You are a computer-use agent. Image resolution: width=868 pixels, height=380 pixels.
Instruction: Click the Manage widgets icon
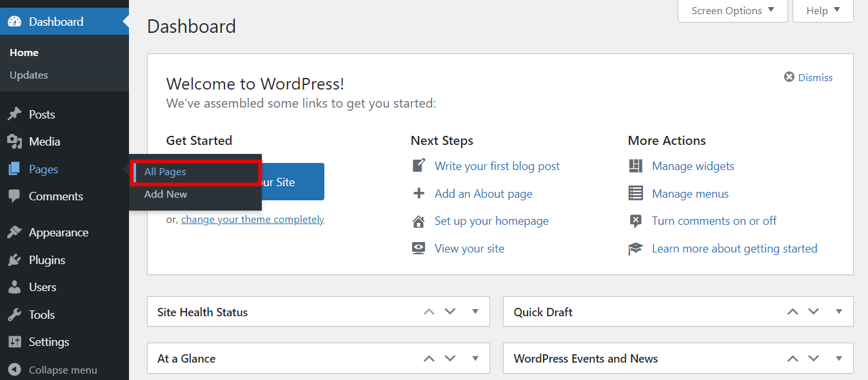coord(636,166)
